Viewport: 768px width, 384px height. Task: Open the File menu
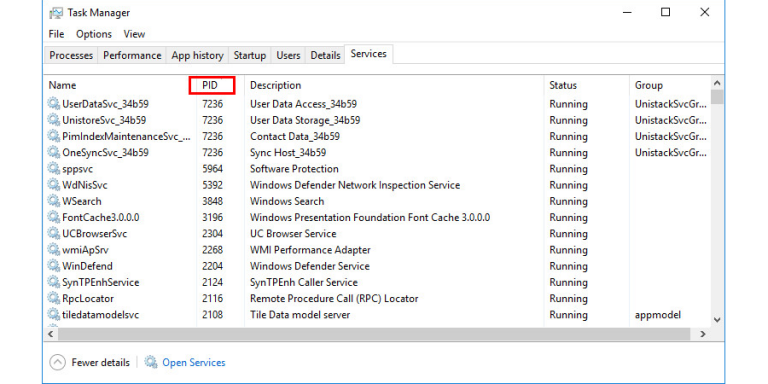coord(56,34)
